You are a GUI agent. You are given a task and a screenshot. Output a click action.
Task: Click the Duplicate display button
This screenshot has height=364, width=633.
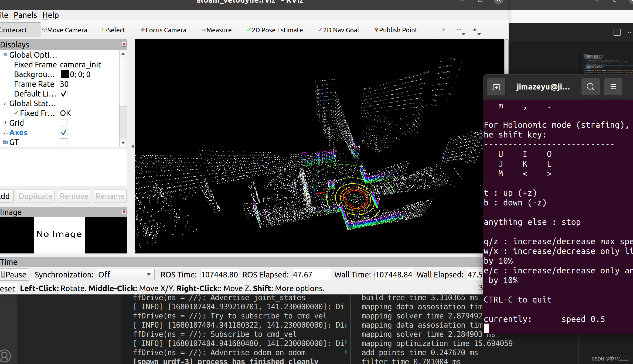pyautogui.click(x=36, y=196)
